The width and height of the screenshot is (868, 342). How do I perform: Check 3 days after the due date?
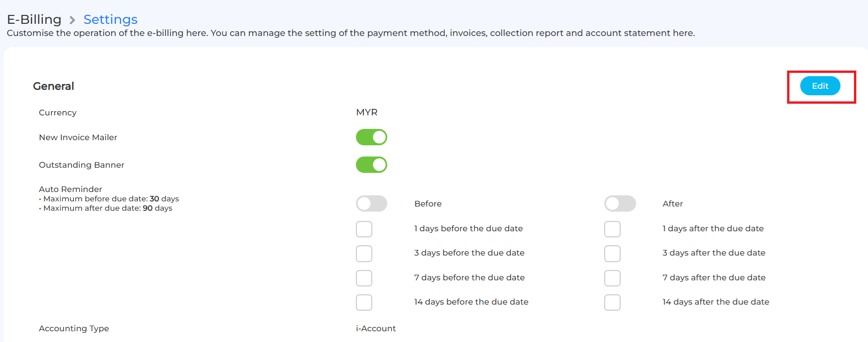point(612,253)
